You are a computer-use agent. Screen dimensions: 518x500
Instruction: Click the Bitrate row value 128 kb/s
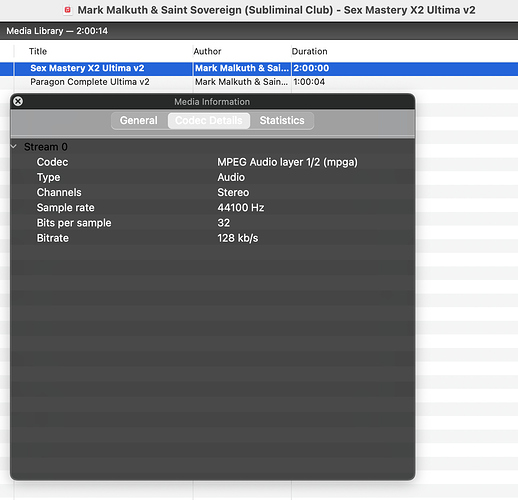pos(238,238)
